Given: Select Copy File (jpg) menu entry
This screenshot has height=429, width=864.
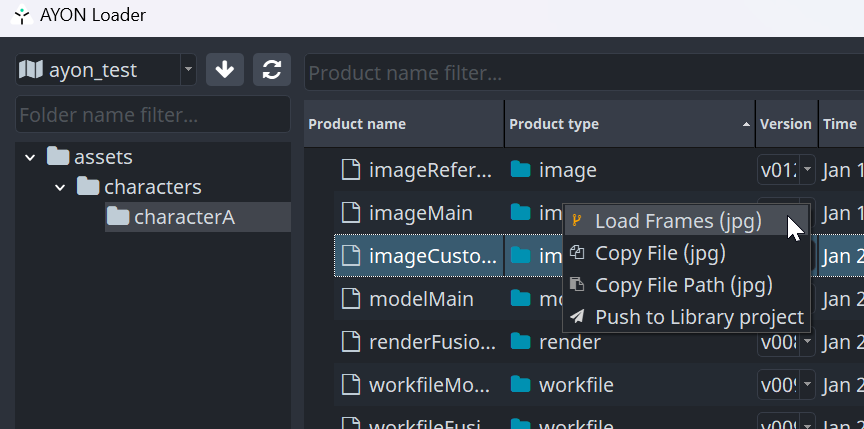Looking at the screenshot, I should click(660, 253).
